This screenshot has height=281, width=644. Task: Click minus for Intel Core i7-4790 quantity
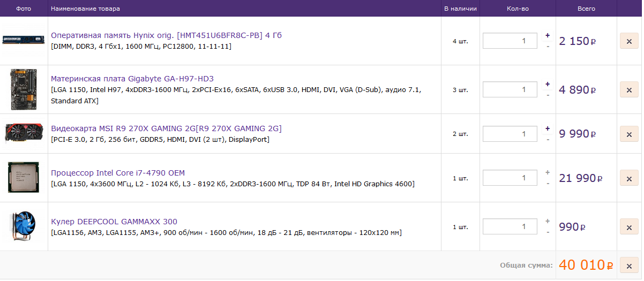tap(548, 183)
